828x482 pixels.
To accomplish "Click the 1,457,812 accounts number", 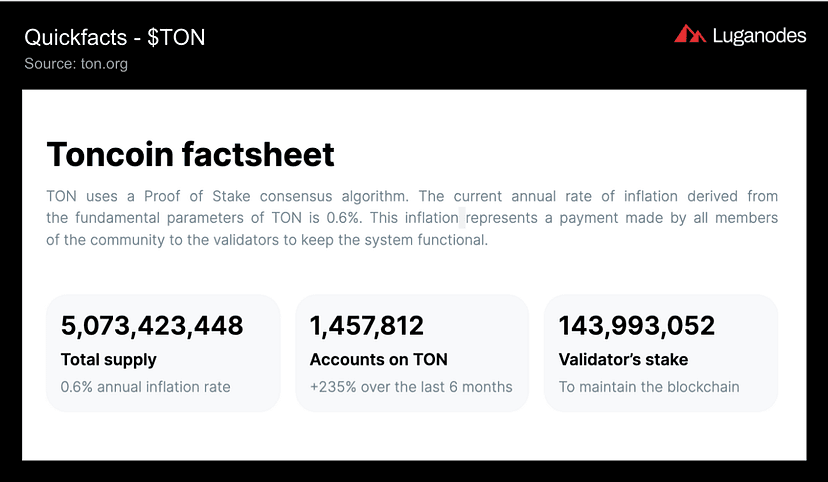I will click(x=366, y=325).
